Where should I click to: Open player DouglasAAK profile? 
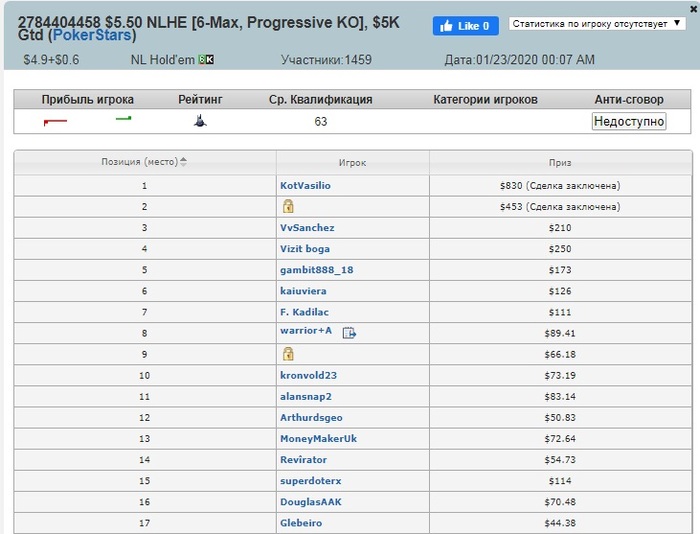(x=311, y=502)
